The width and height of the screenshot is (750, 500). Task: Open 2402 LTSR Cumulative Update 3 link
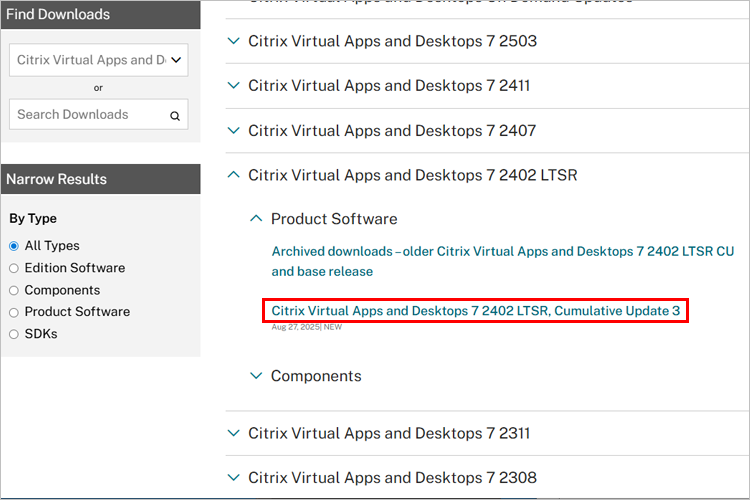pyautogui.click(x=475, y=311)
